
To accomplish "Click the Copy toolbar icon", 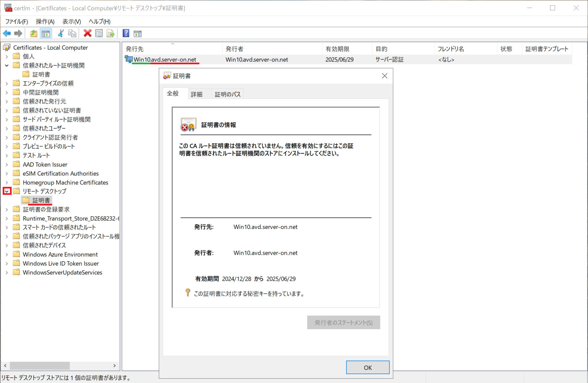I will click(x=72, y=33).
